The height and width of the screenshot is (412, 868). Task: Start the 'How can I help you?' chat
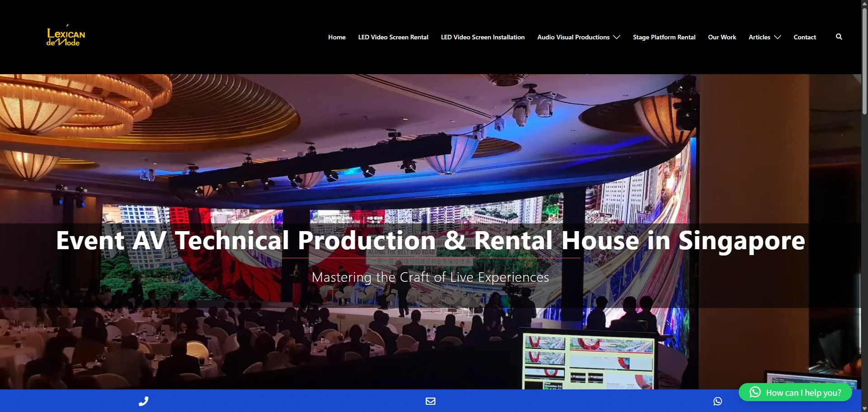tap(795, 392)
